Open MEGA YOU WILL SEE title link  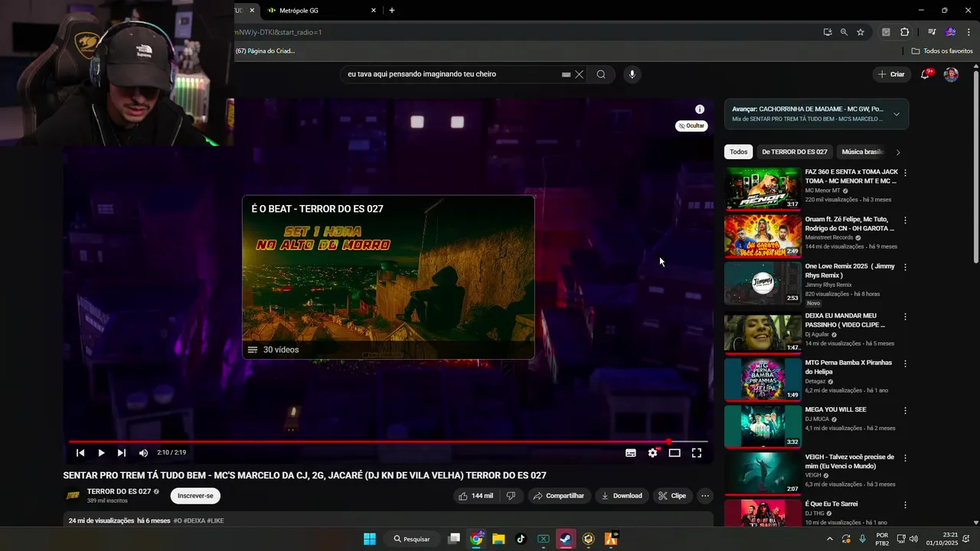pyautogui.click(x=836, y=409)
